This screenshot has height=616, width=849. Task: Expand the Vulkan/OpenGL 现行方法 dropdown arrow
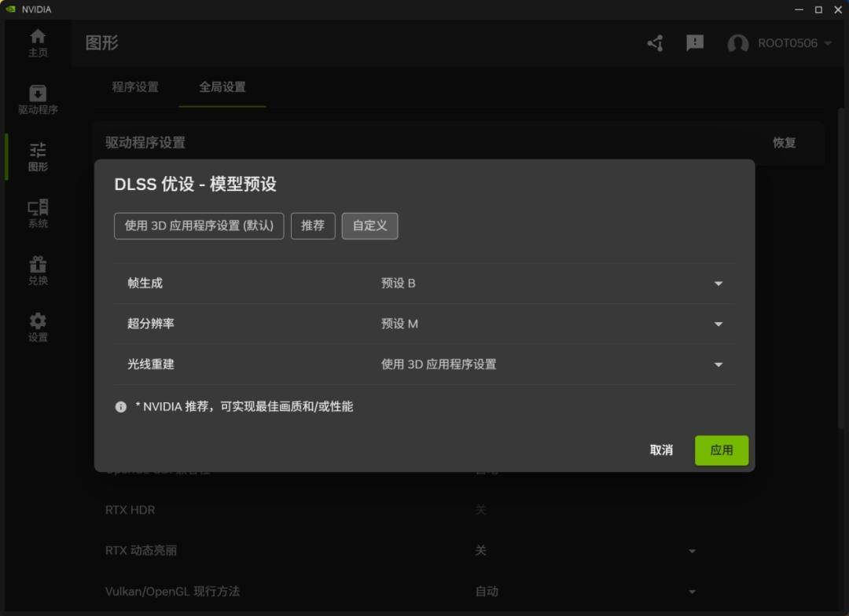[x=692, y=592]
